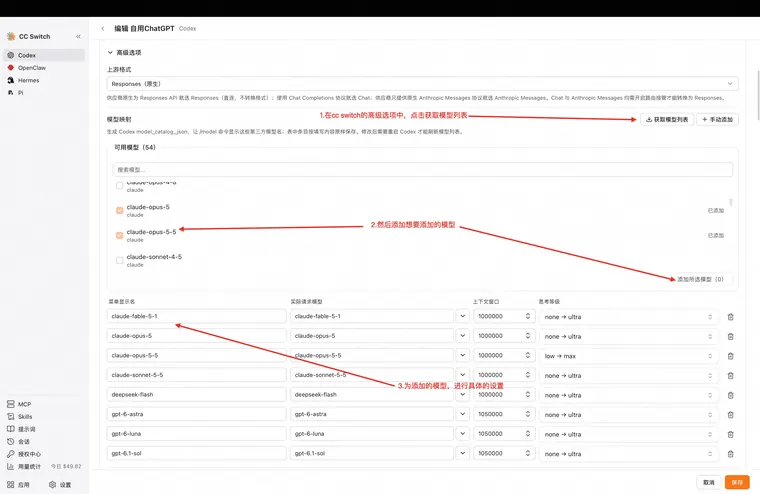Click the 设置 gear icon
This screenshot has height=494, width=760.
(52, 484)
